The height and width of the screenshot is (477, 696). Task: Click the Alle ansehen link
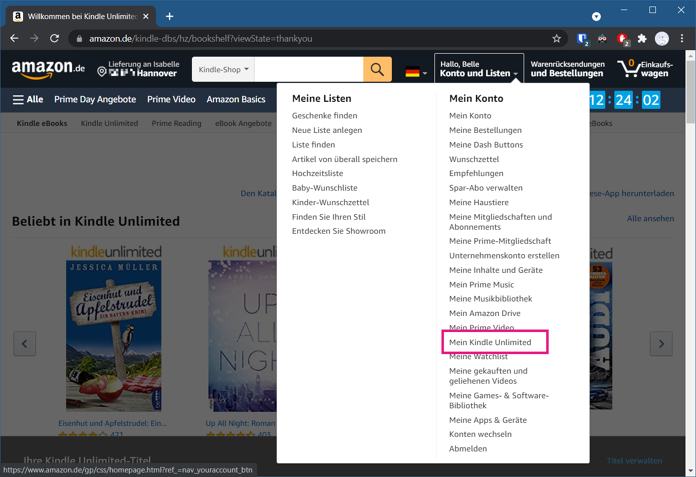[x=650, y=218]
